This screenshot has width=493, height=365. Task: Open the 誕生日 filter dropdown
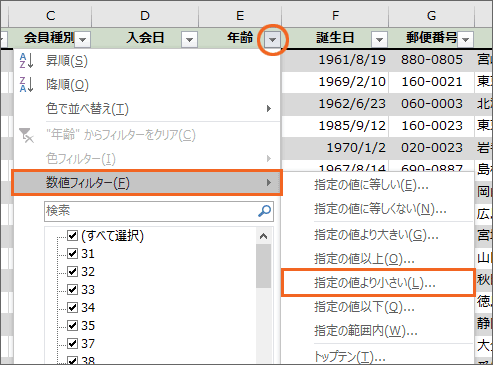pyautogui.click(x=379, y=40)
